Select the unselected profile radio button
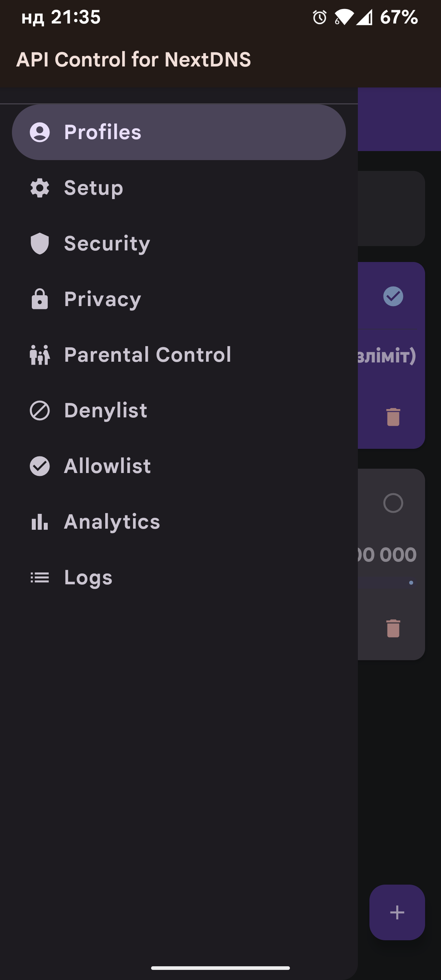441x980 pixels. [393, 503]
